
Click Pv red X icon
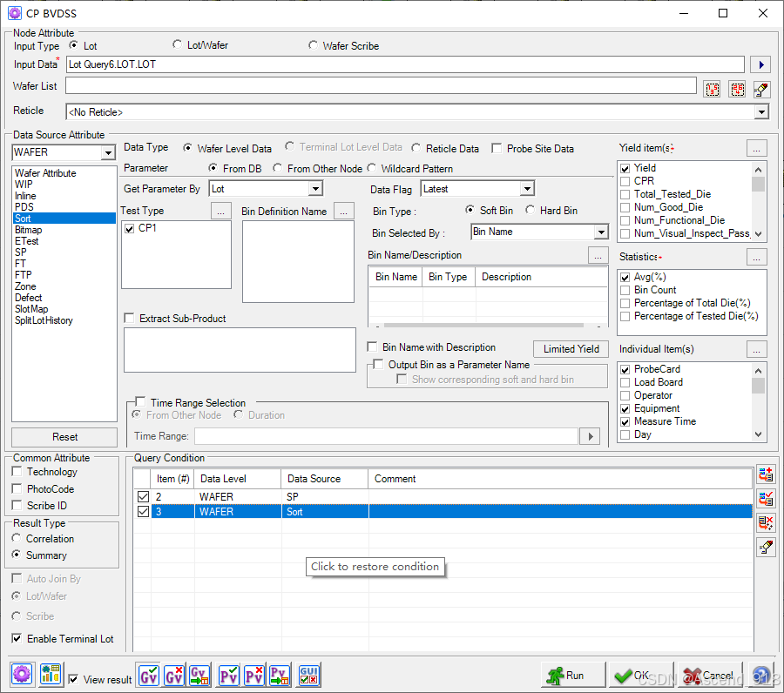pyautogui.click(x=254, y=676)
